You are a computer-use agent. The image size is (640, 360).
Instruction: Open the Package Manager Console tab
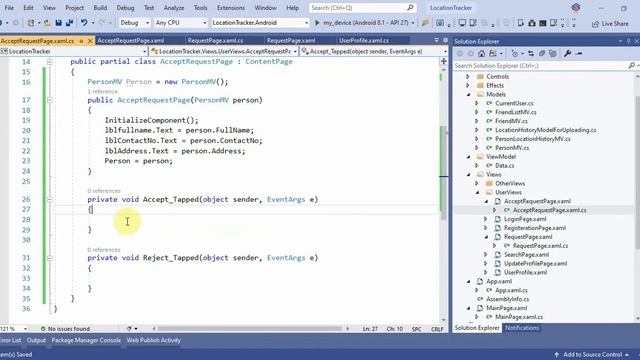tap(86, 340)
